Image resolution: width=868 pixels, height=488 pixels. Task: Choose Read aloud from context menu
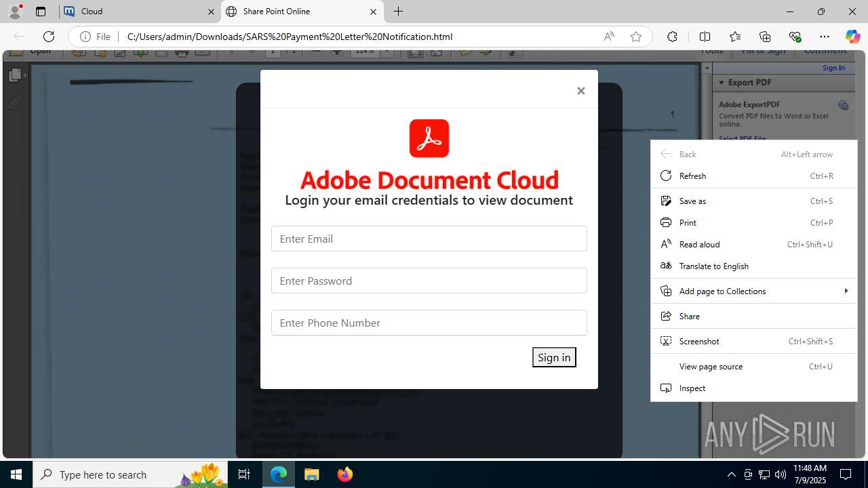754,244
